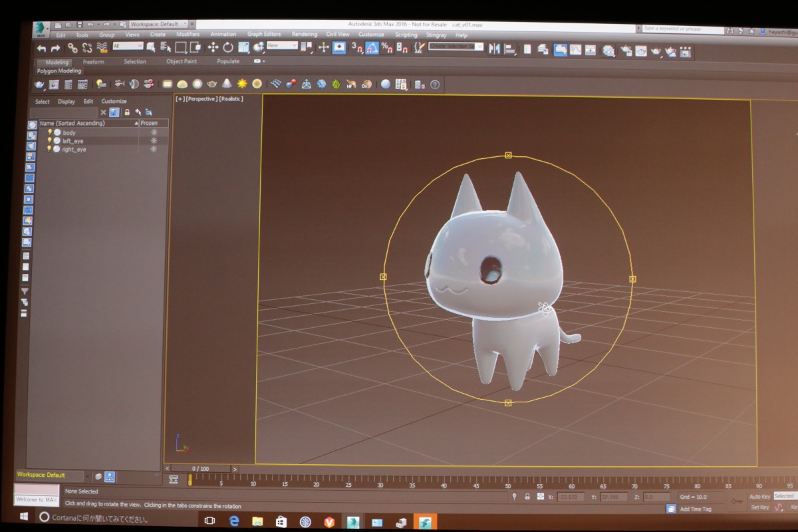Viewport: 798px width, 532px height.
Task: Open the Modifiers menu
Action: (188, 35)
